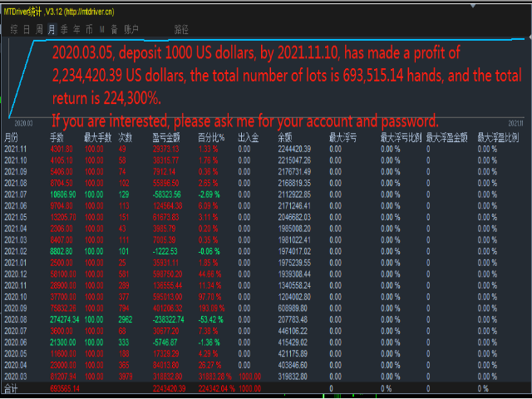The height and width of the screenshot is (399, 532).
Task: Click the 2021.11 chart axis label
Action: click(516, 124)
